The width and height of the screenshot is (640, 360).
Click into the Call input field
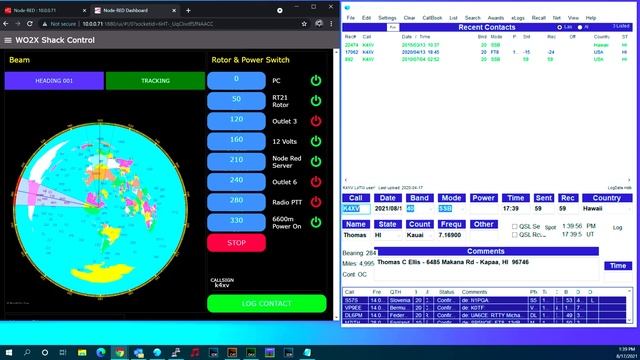pos(356,209)
